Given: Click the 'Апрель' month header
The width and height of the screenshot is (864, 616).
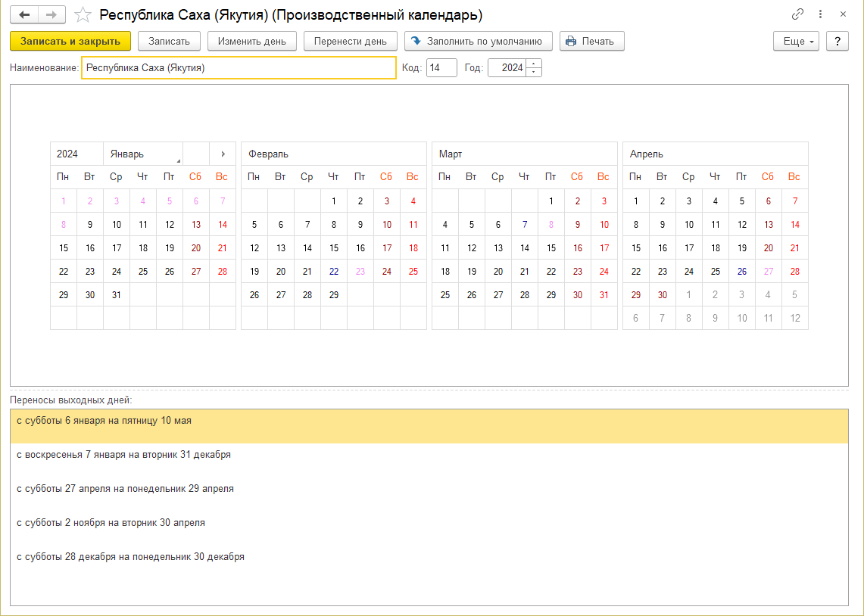Looking at the screenshot, I should (x=716, y=154).
